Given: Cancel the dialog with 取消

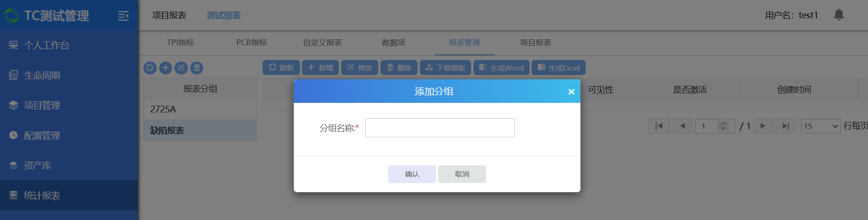Looking at the screenshot, I should click(462, 174).
